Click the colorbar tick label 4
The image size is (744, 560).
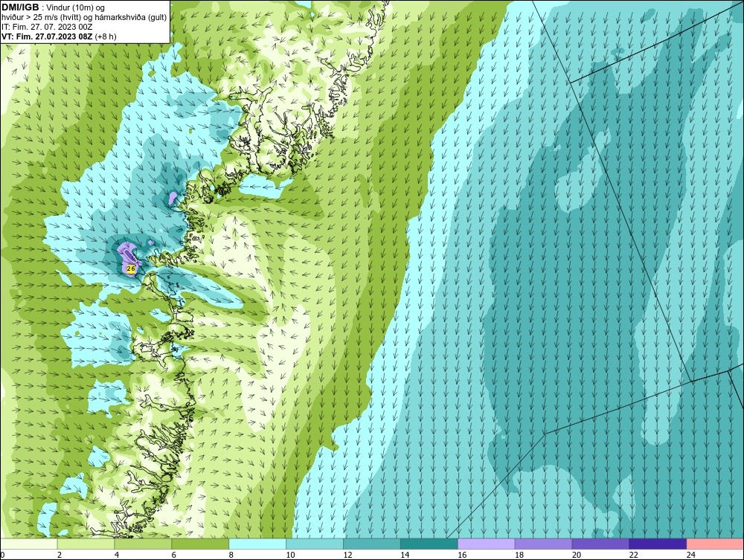pyautogui.click(x=116, y=555)
